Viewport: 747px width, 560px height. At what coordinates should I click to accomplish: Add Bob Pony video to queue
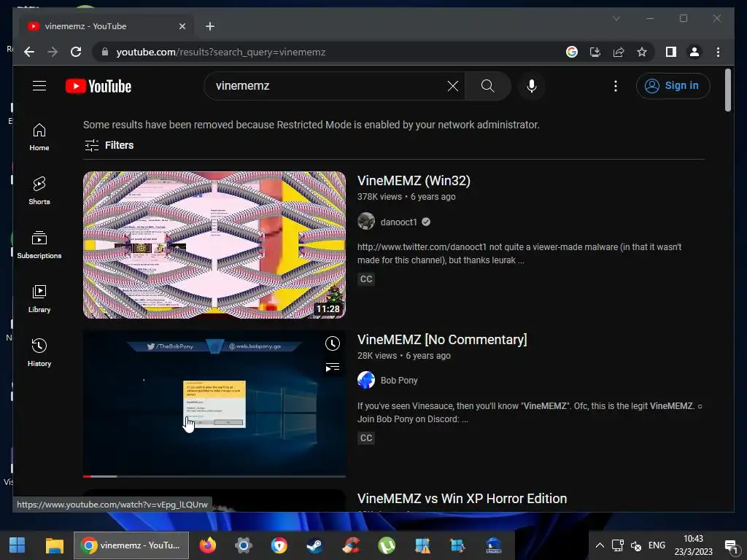click(x=333, y=367)
